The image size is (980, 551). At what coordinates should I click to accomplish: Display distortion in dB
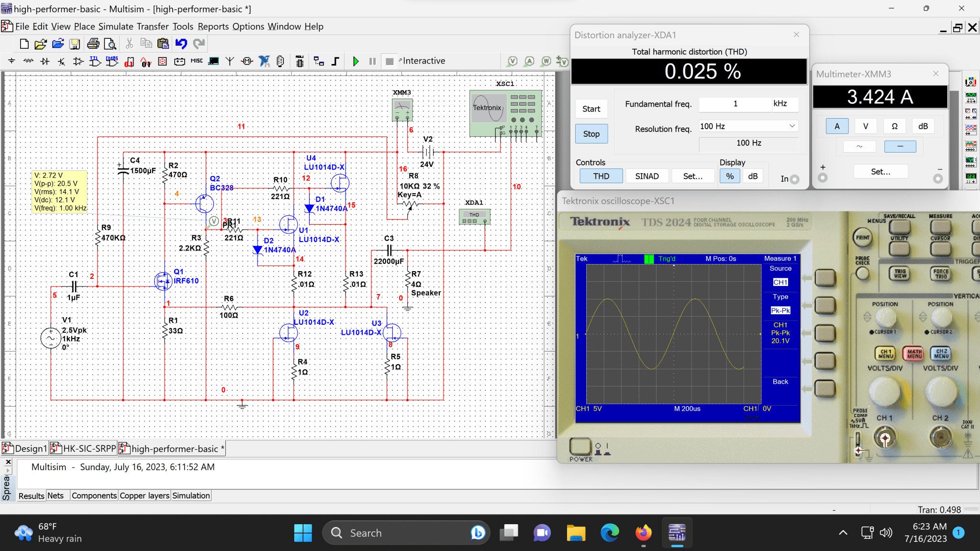coord(753,176)
